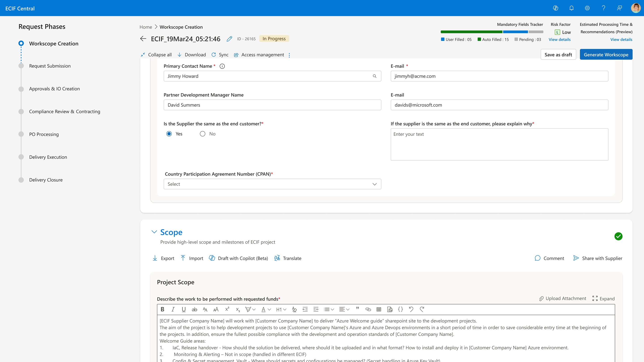This screenshot has width=644, height=362.
Task: Click the insert link icon
Action: [x=368, y=309]
